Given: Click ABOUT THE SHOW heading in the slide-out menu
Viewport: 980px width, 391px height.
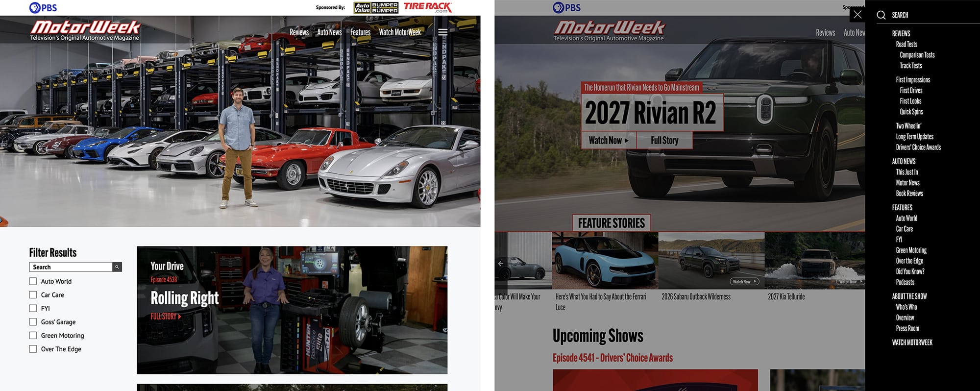Looking at the screenshot, I should (x=909, y=296).
